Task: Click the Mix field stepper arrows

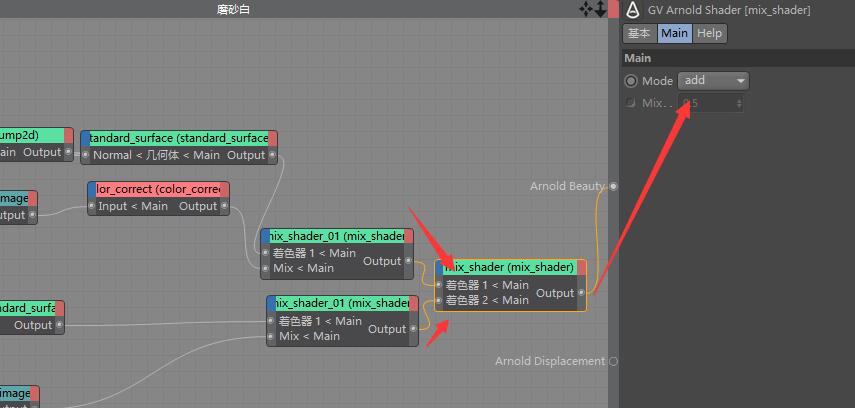Action: (739, 103)
